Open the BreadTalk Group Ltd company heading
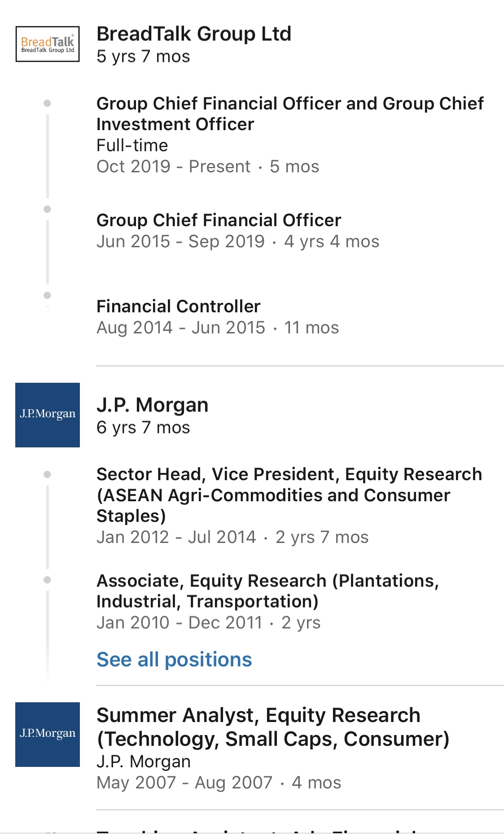Screen dimensions: 504x836 click(194, 34)
